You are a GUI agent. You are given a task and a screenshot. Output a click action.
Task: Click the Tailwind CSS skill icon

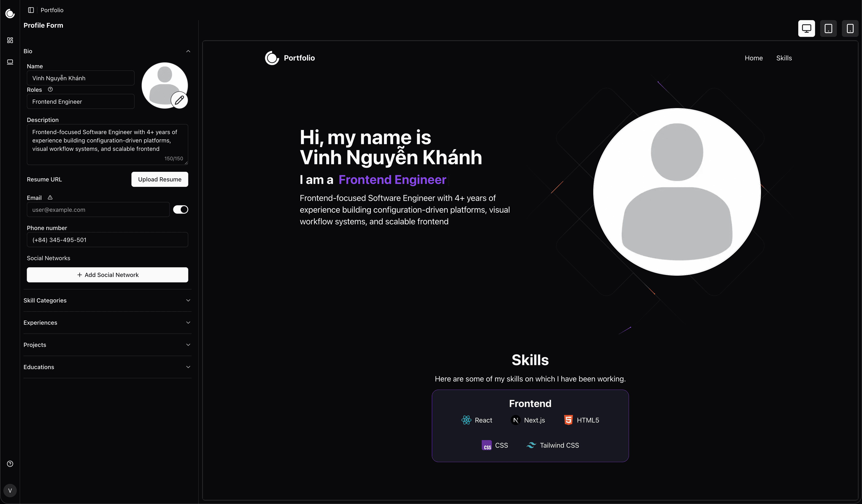coord(531,445)
